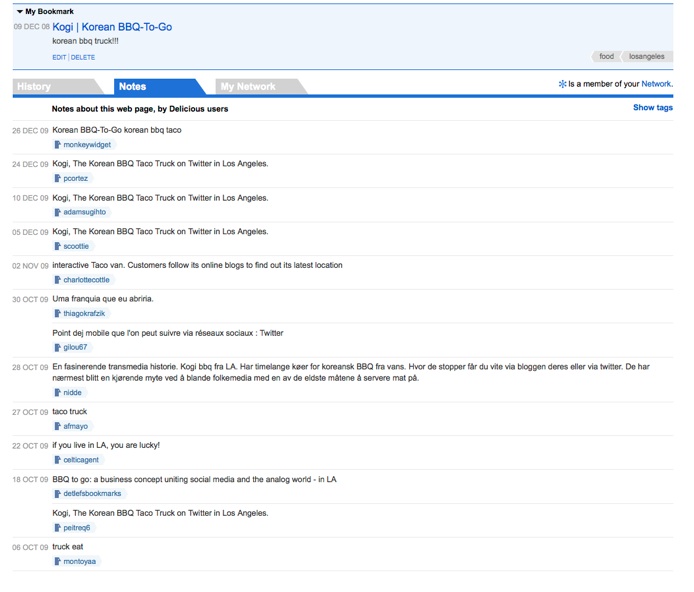Collapse the My Bookmark section triangle
694x592 pixels.
pos(19,12)
